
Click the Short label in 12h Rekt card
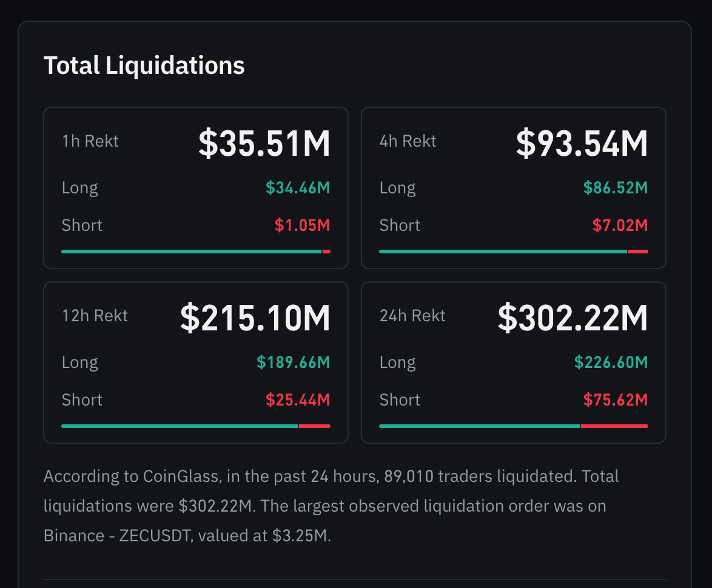pos(82,400)
